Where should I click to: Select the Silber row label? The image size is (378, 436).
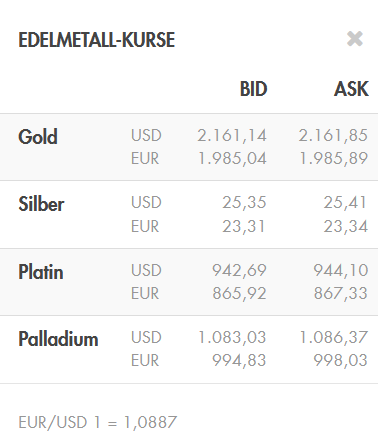click(x=41, y=204)
